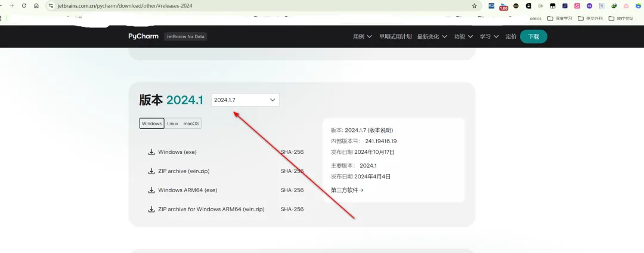Open 早期试用计划 in the navigation bar
Screen dimensions: 644x253
coord(395,36)
